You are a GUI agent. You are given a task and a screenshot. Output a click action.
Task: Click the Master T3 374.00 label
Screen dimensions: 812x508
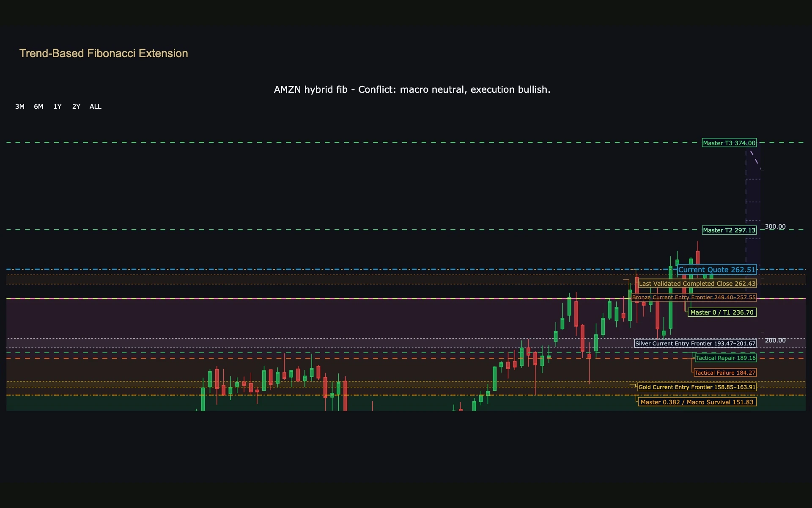click(729, 143)
